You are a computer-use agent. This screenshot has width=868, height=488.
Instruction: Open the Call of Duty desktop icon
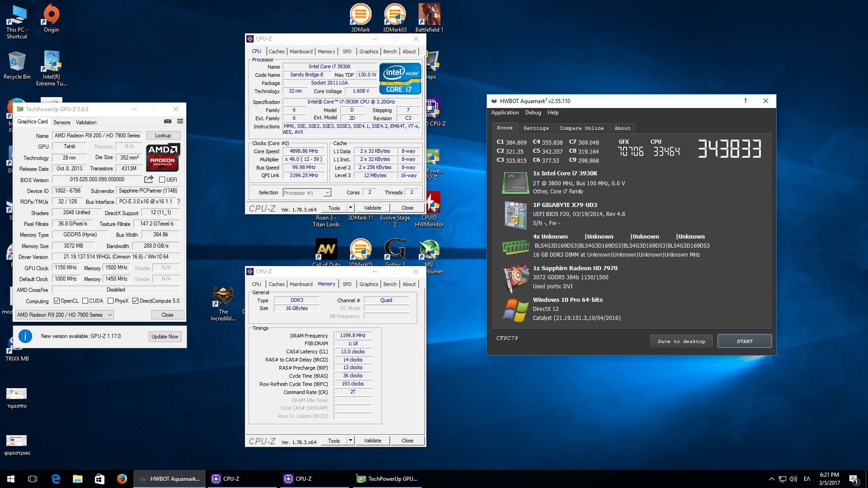point(326,253)
